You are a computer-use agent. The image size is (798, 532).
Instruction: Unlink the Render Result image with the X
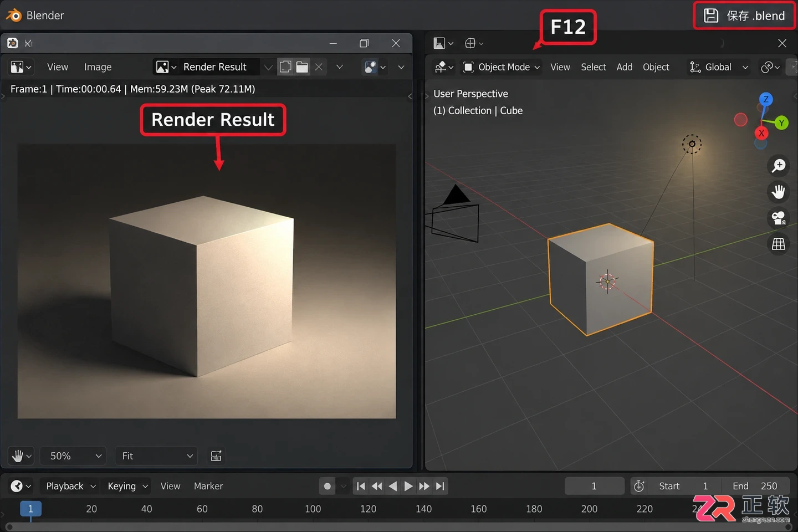pyautogui.click(x=319, y=67)
